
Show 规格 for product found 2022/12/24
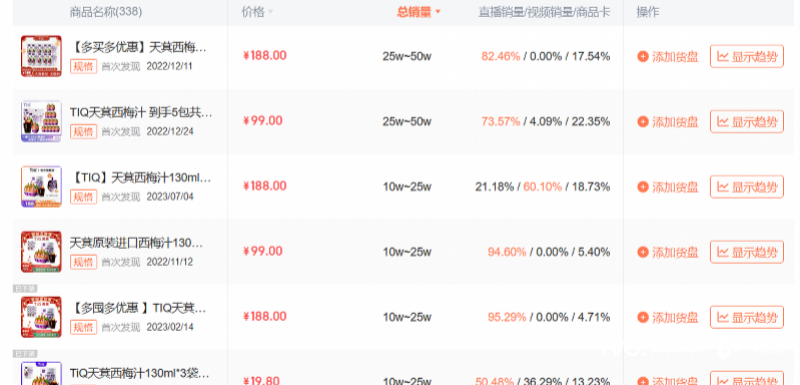(x=84, y=132)
